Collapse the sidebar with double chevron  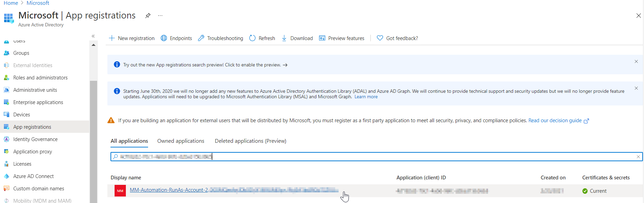tap(93, 36)
